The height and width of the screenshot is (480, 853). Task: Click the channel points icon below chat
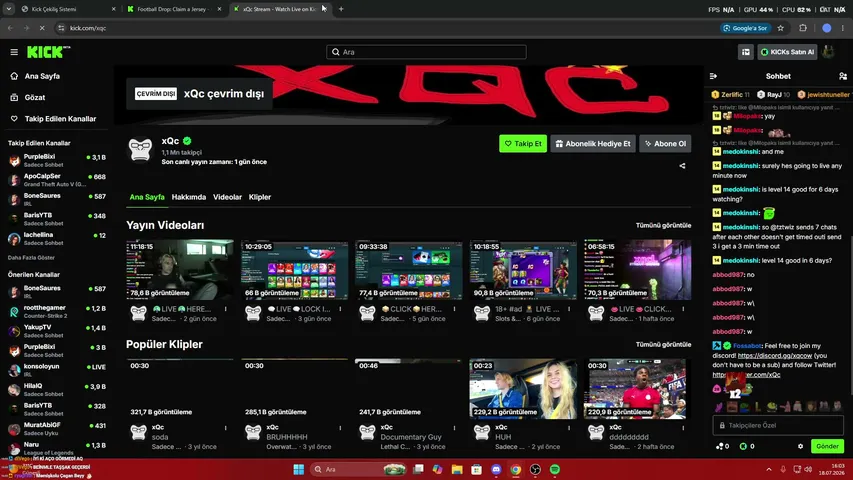(x=722, y=446)
